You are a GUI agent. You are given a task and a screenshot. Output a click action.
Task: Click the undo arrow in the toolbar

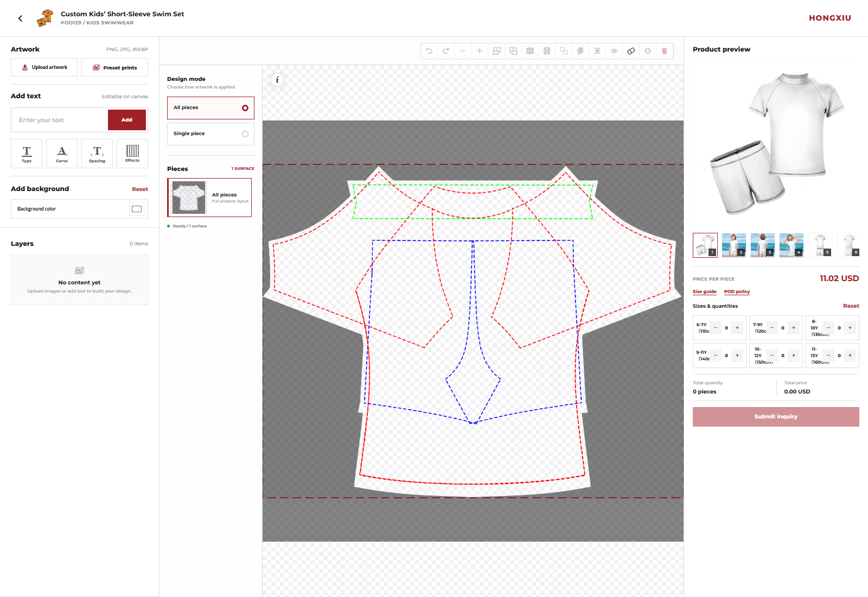pyautogui.click(x=429, y=51)
